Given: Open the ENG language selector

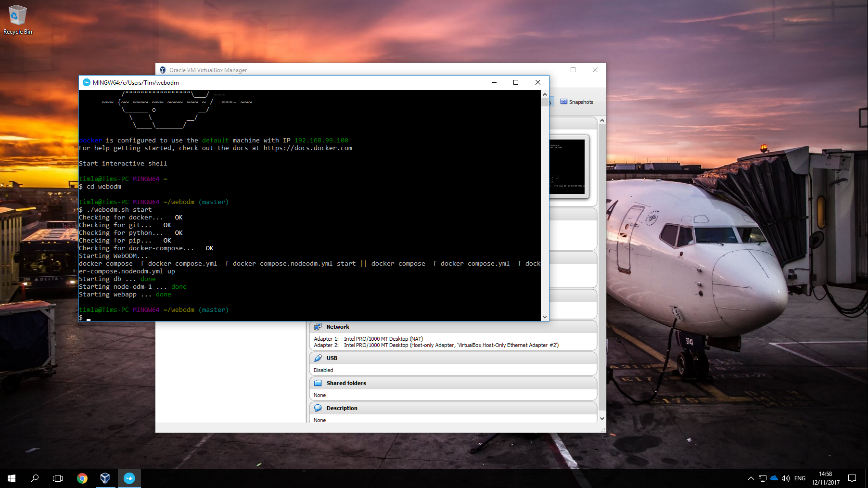Looking at the screenshot, I should tap(799, 478).
